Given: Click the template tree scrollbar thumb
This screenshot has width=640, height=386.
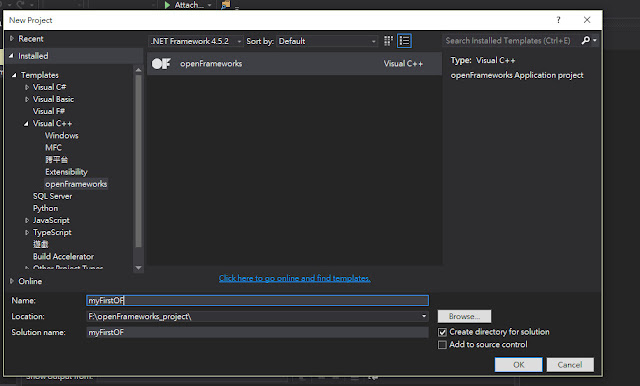Looking at the screenshot, I should [x=138, y=161].
